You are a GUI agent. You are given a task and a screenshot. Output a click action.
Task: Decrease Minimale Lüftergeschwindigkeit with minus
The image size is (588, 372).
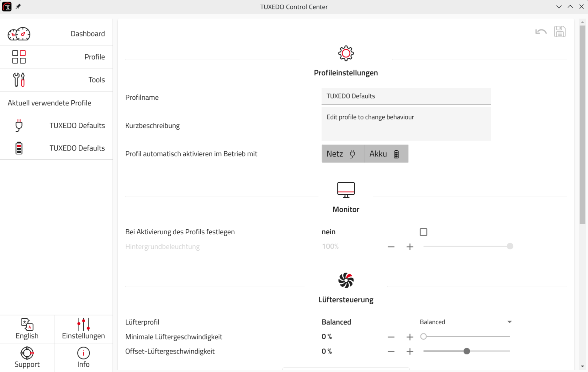(x=391, y=337)
